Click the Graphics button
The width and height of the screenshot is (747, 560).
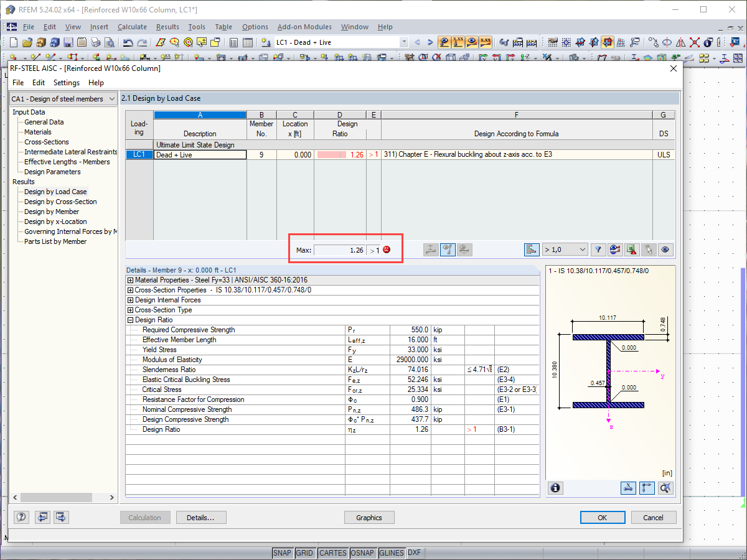(369, 518)
